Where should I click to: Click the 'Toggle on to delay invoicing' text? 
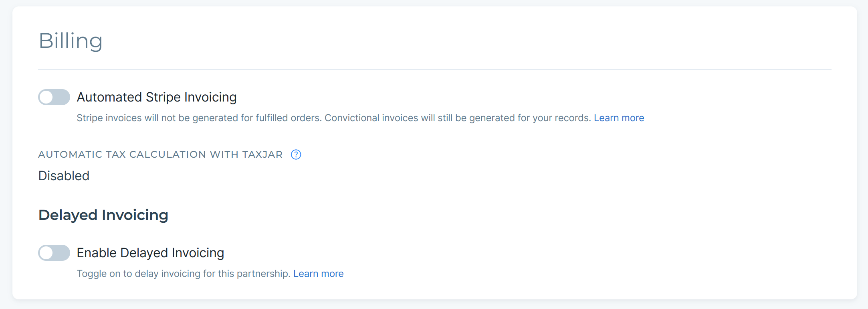(184, 274)
